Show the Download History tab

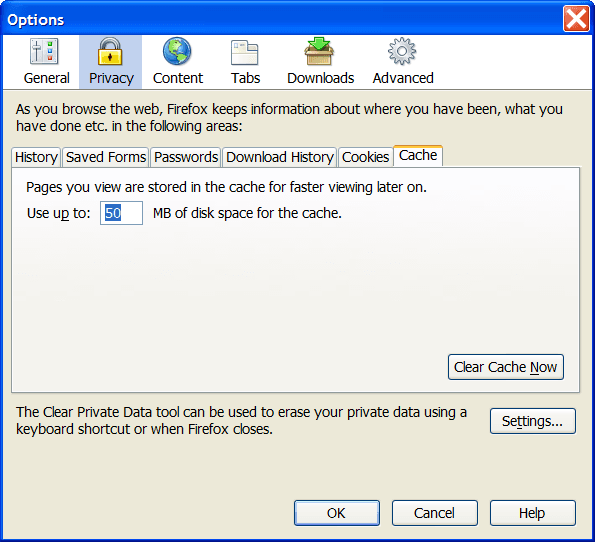pyautogui.click(x=279, y=157)
